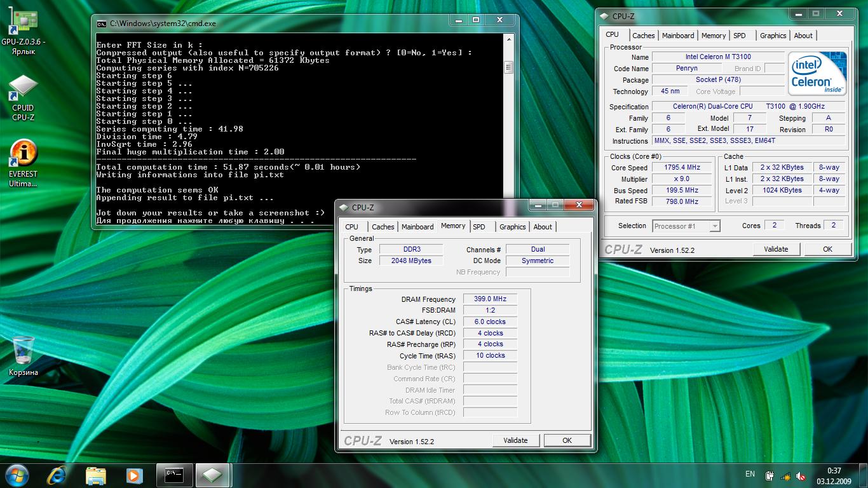Click the memory Type DDR3 field

point(412,250)
